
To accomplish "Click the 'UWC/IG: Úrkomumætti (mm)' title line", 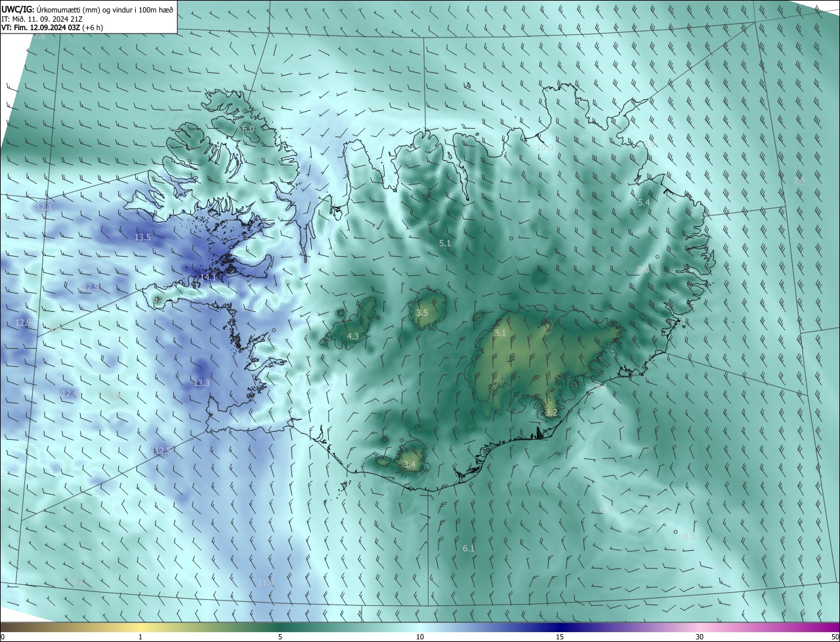I will click(87, 9).
